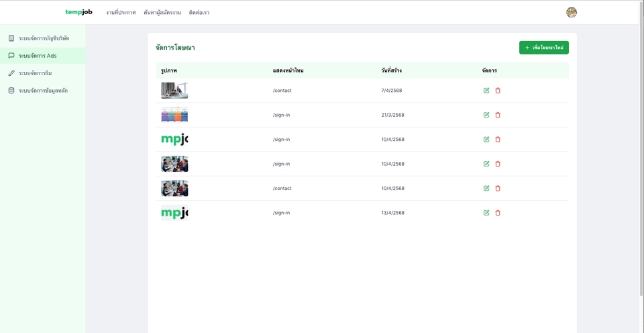The height and width of the screenshot is (333, 644).
Task: Delete the /contact ad created 7/4/2568
Action: pos(498,91)
